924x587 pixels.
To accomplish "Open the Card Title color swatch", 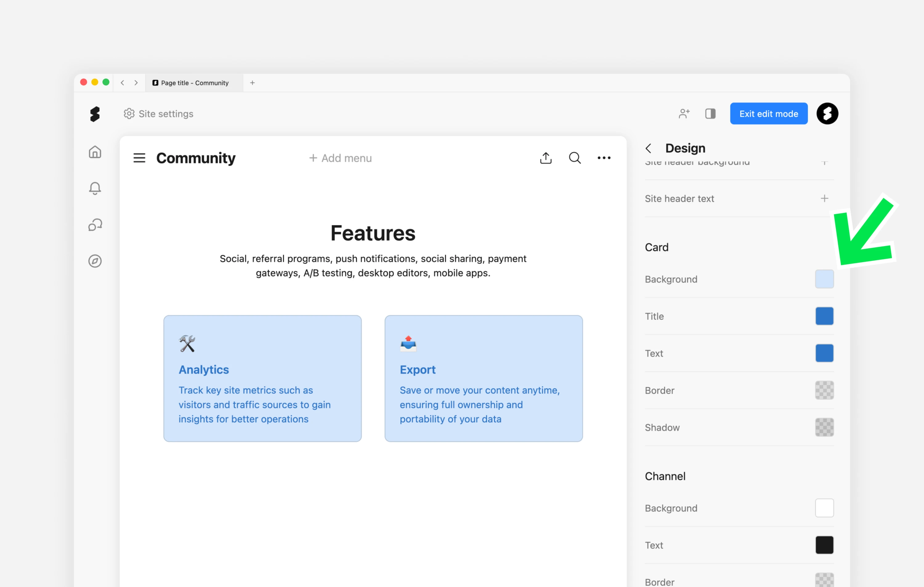I will pyautogui.click(x=824, y=316).
